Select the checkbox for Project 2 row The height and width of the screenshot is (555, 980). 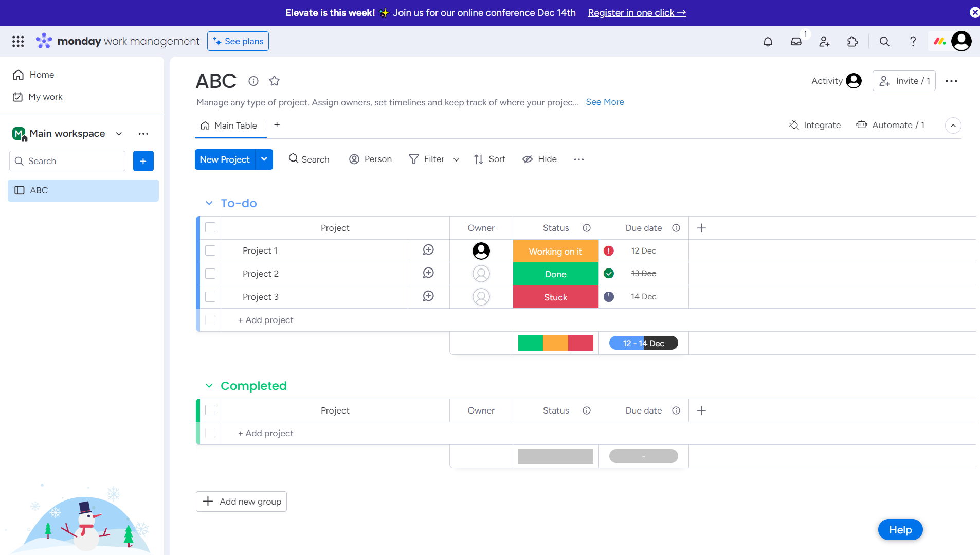coord(210,273)
